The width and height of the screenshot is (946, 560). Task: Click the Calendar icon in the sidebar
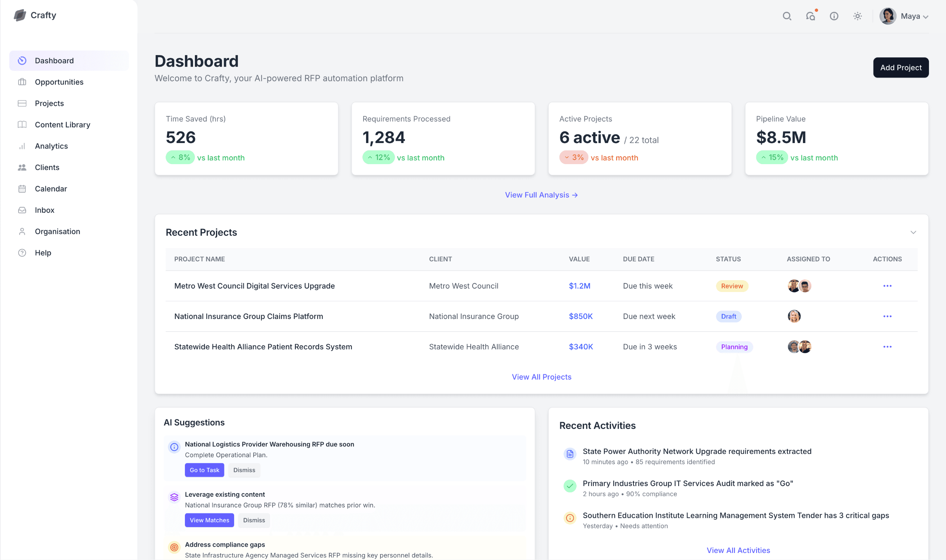(22, 189)
